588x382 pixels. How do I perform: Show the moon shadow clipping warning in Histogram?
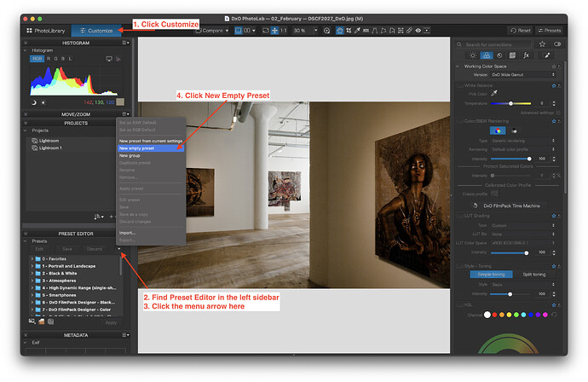click(34, 102)
